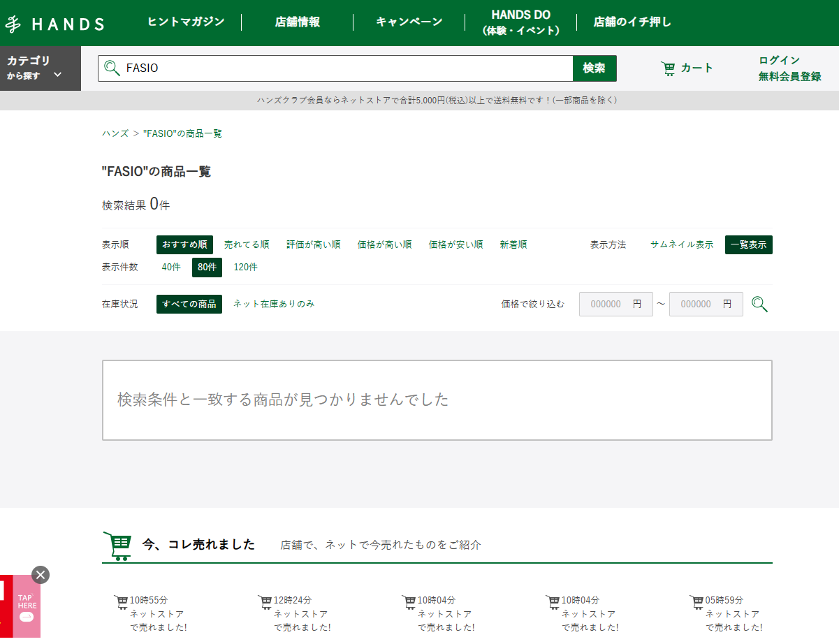839x644 pixels.
Task: Click the FASIO search input field
Action: pyautogui.click(x=335, y=68)
